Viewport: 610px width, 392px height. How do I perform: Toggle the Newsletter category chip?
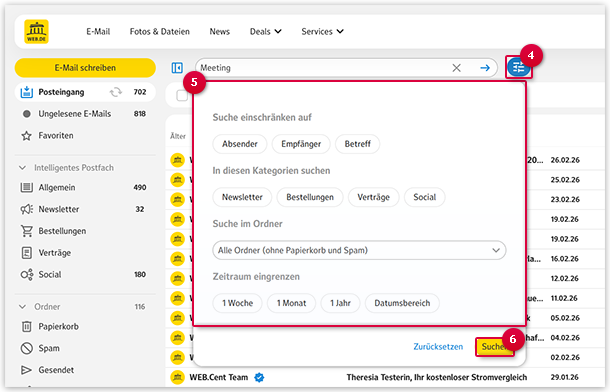[242, 197]
